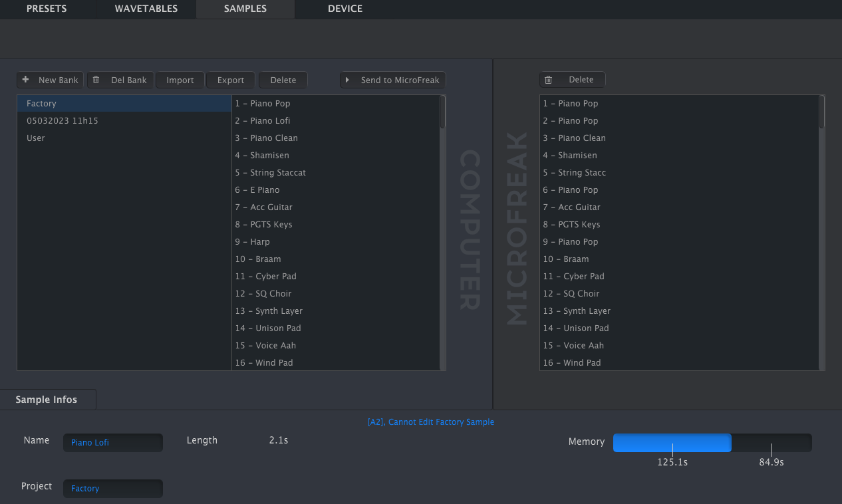Click the Computer sample list scrollbar
The height and width of the screenshot is (504, 842).
click(x=443, y=112)
